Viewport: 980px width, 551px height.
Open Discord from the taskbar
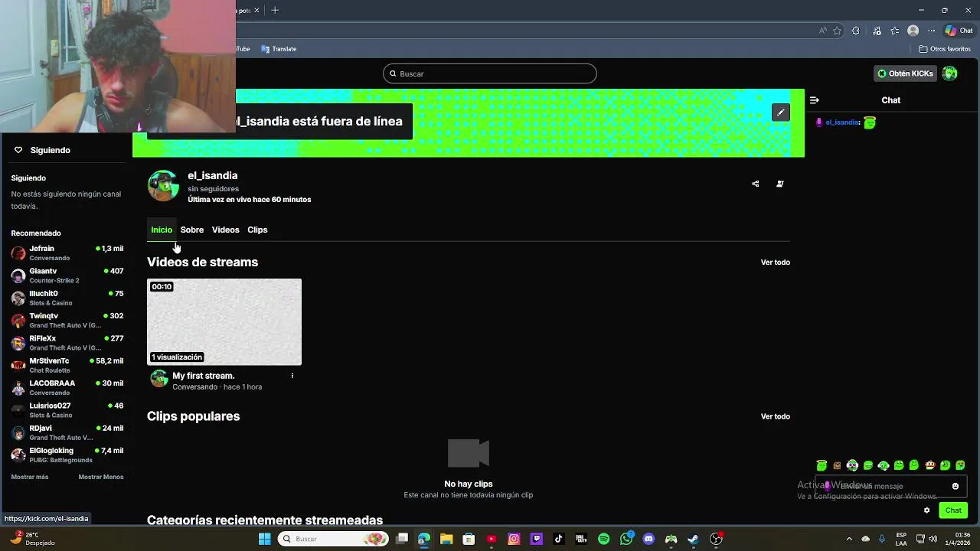[648, 539]
